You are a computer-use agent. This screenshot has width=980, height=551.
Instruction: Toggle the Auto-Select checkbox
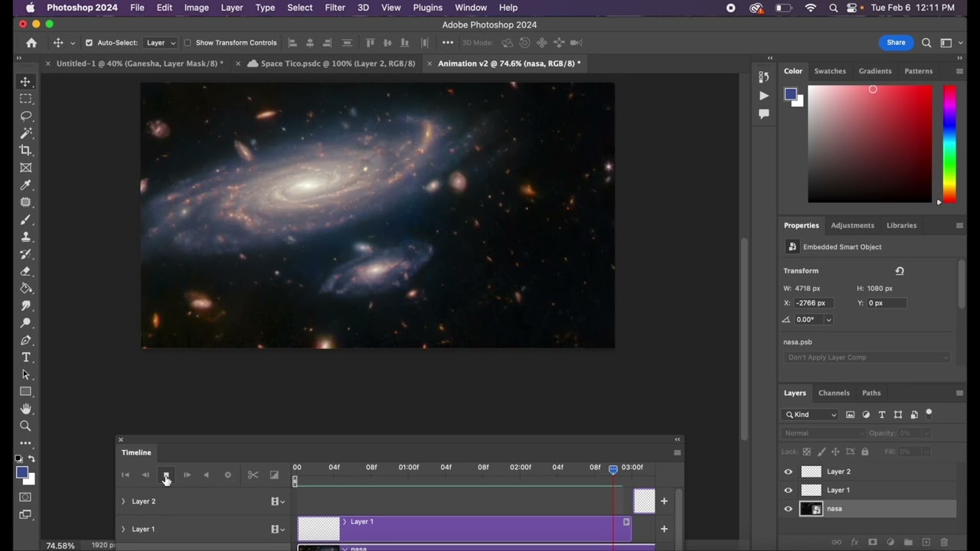89,43
